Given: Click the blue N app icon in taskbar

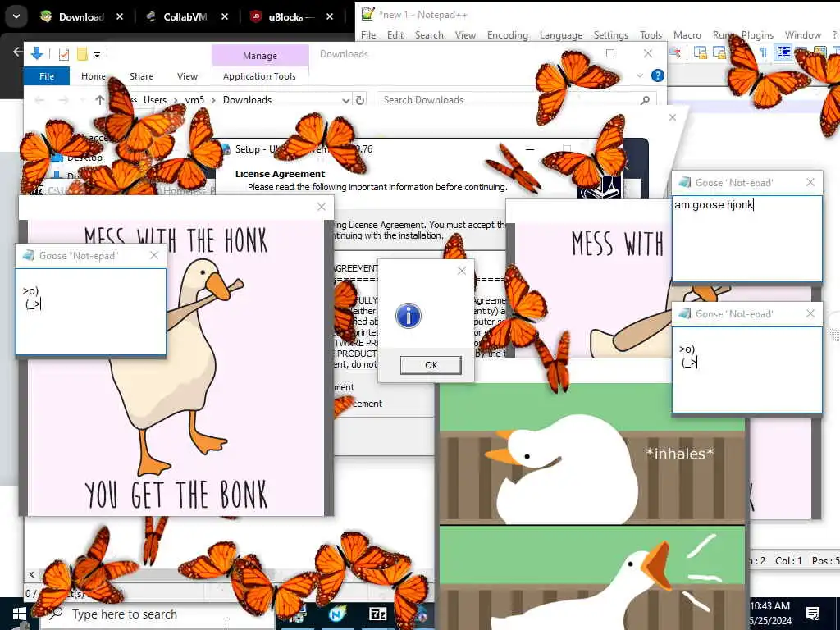Looking at the screenshot, I should pyautogui.click(x=337, y=614).
